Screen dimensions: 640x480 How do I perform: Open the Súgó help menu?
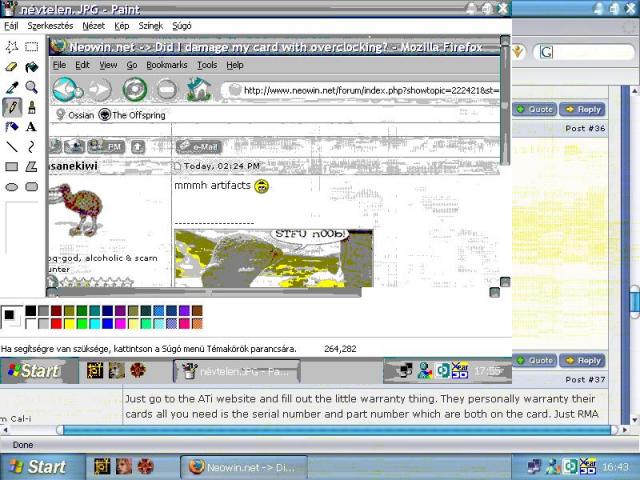[182, 26]
